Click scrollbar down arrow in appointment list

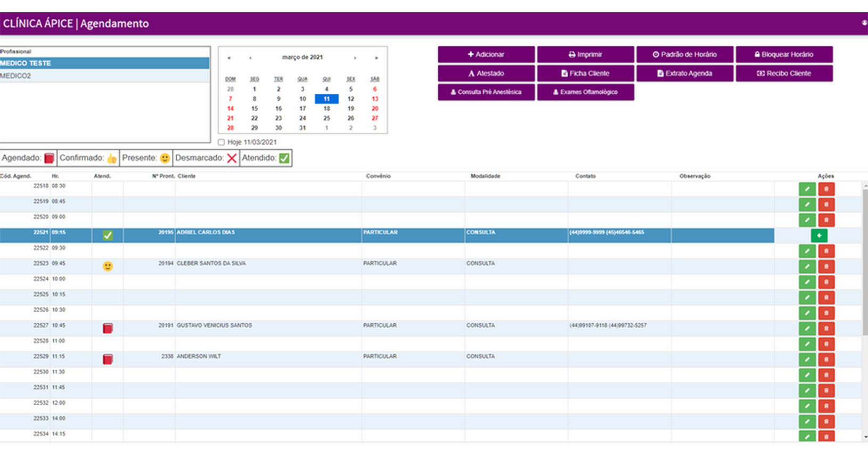click(865, 437)
